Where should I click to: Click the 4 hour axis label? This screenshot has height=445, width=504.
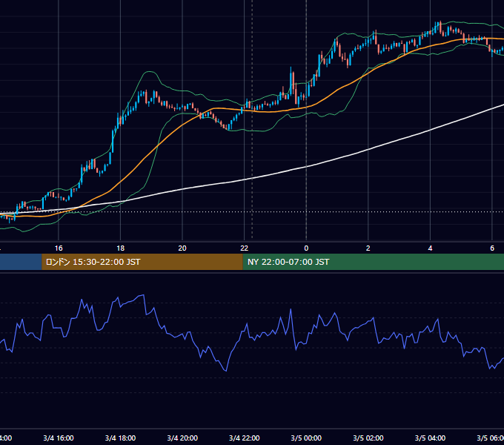click(430, 248)
